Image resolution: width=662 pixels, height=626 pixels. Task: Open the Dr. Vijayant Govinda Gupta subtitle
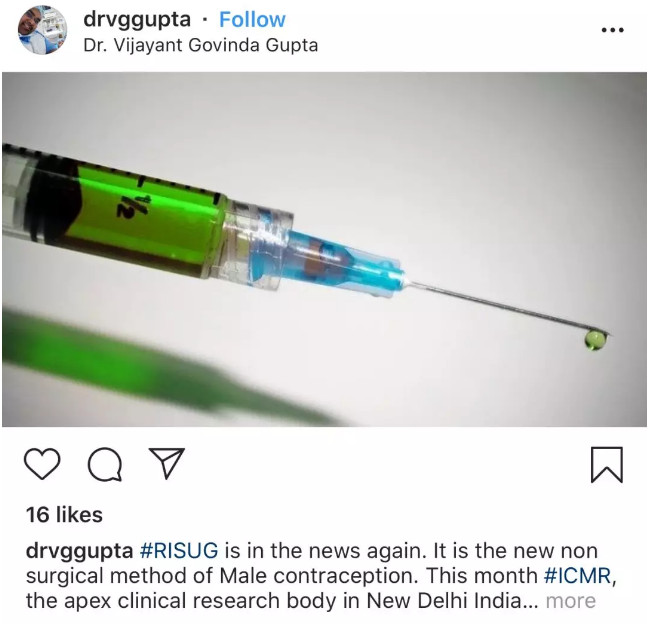(x=201, y=46)
